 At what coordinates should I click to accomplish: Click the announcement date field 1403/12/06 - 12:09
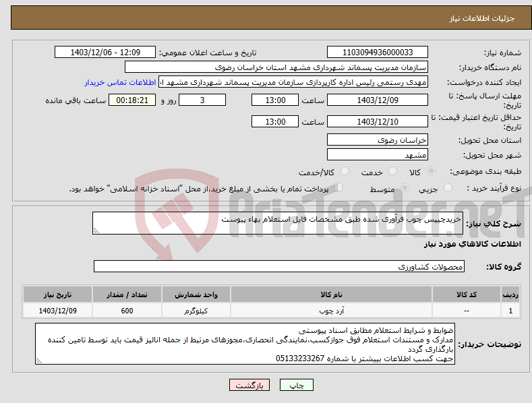click(105, 53)
